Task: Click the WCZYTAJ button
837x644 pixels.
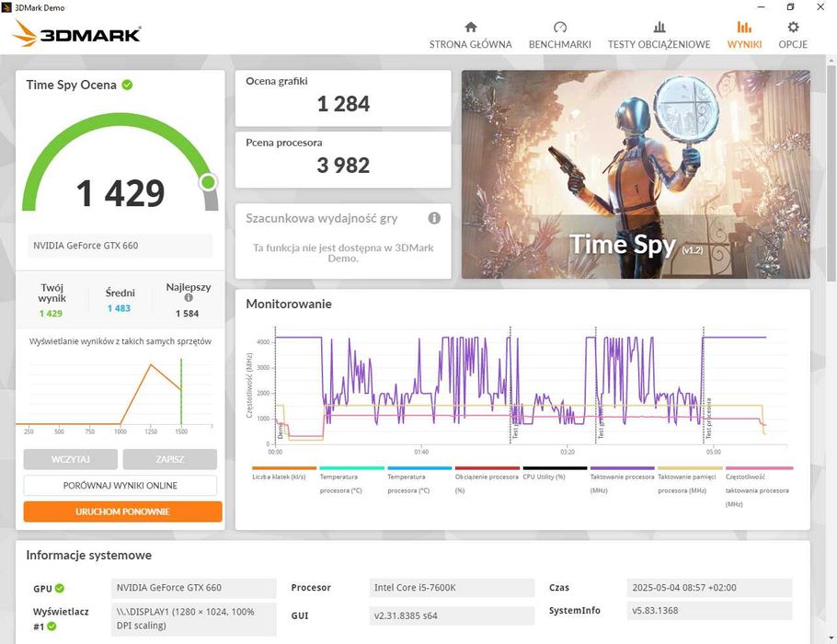Action: pos(71,459)
